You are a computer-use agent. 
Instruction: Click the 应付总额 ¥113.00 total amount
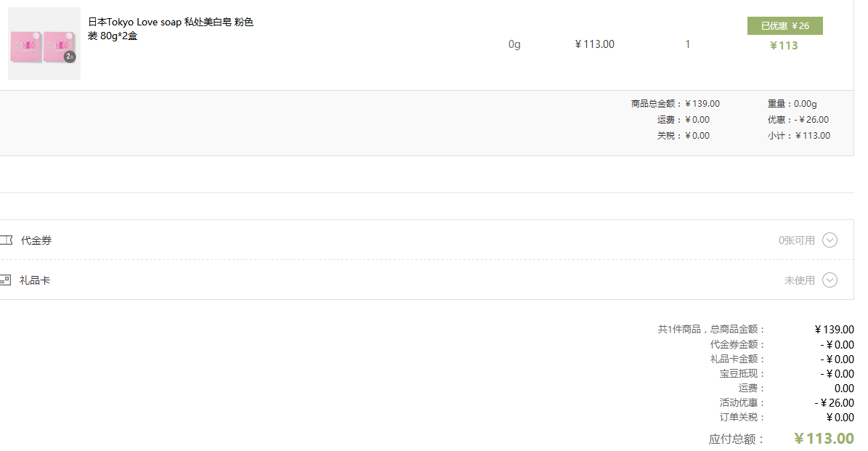coord(824,439)
